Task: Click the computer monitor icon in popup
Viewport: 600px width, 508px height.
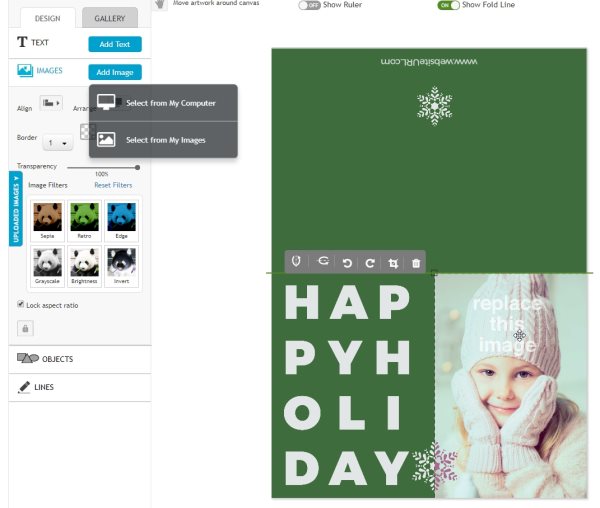Action: coord(107,102)
